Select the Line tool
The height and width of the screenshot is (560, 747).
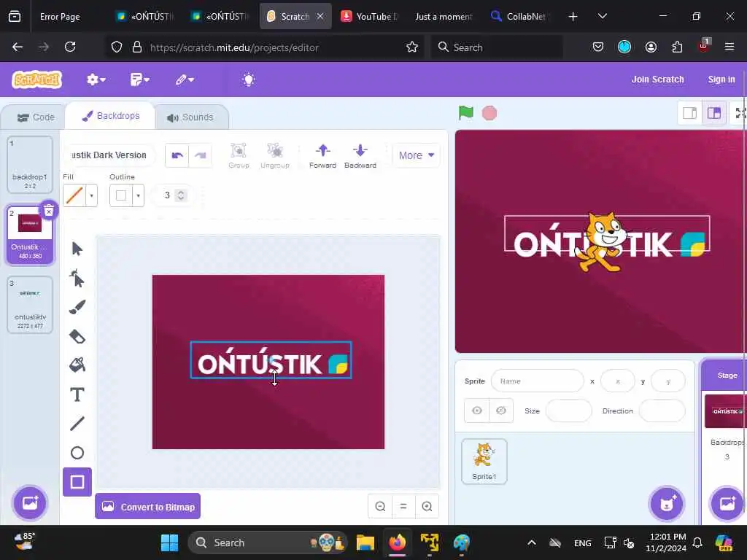tap(77, 424)
